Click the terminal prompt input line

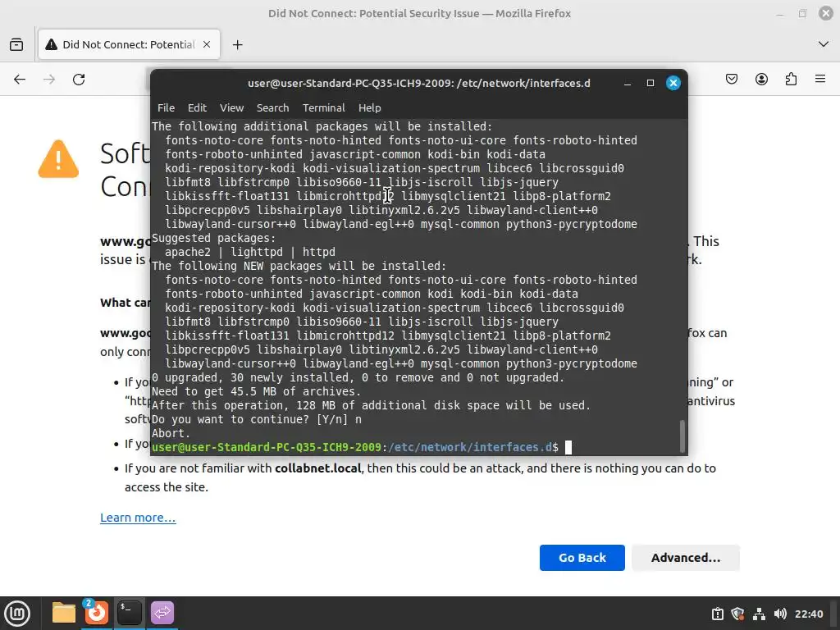(362, 447)
